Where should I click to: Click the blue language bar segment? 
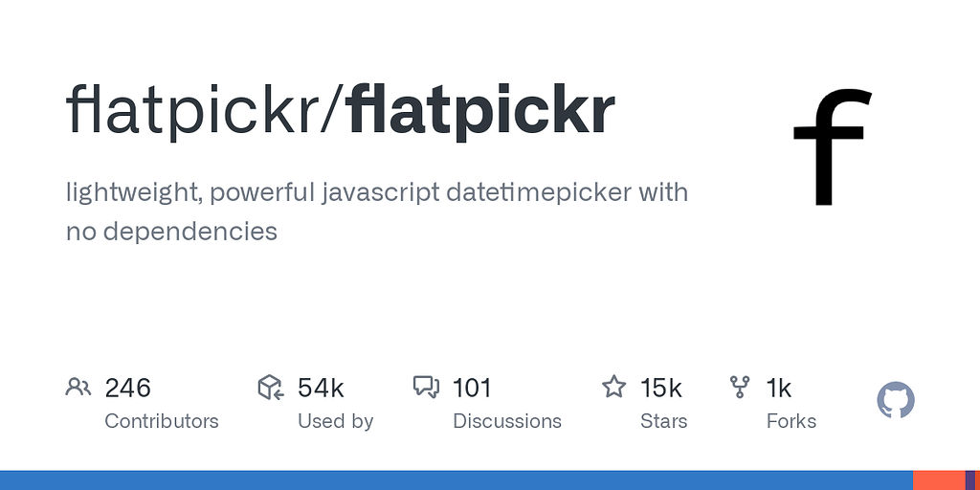click(456, 480)
